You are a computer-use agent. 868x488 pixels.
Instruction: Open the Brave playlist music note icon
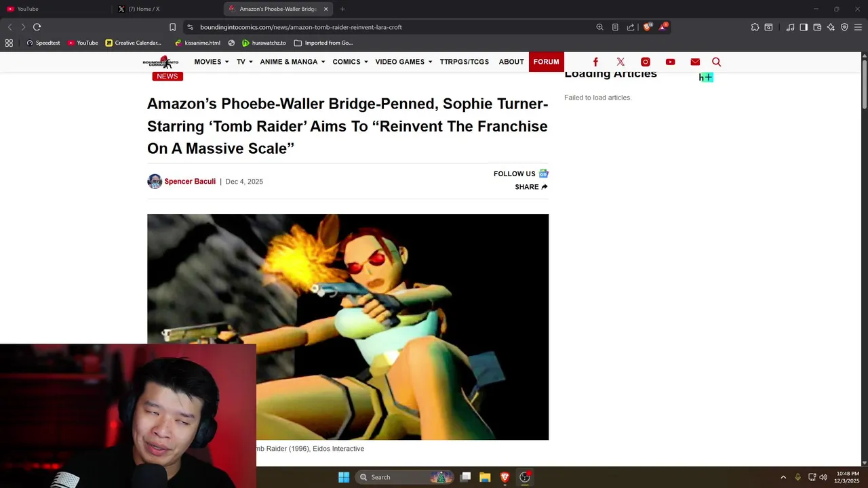[x=790, y=27]
